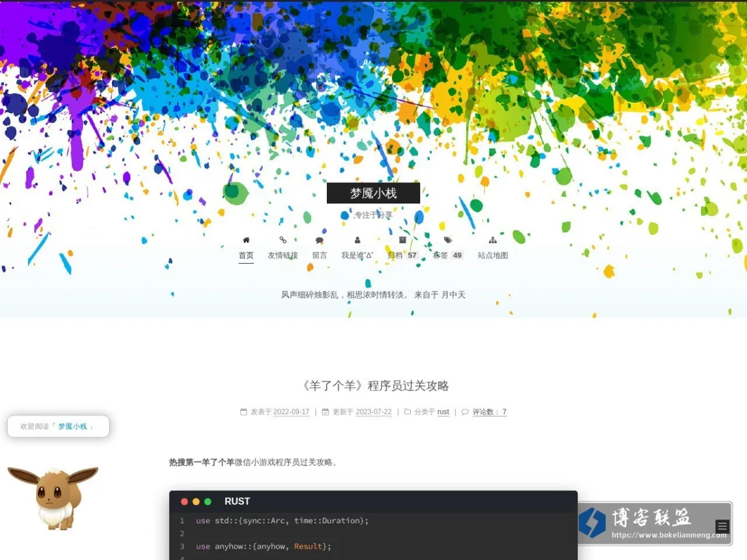The image size is (747, 560).
Task: Click the tags icon above 标签
Action: pos(448,240)
